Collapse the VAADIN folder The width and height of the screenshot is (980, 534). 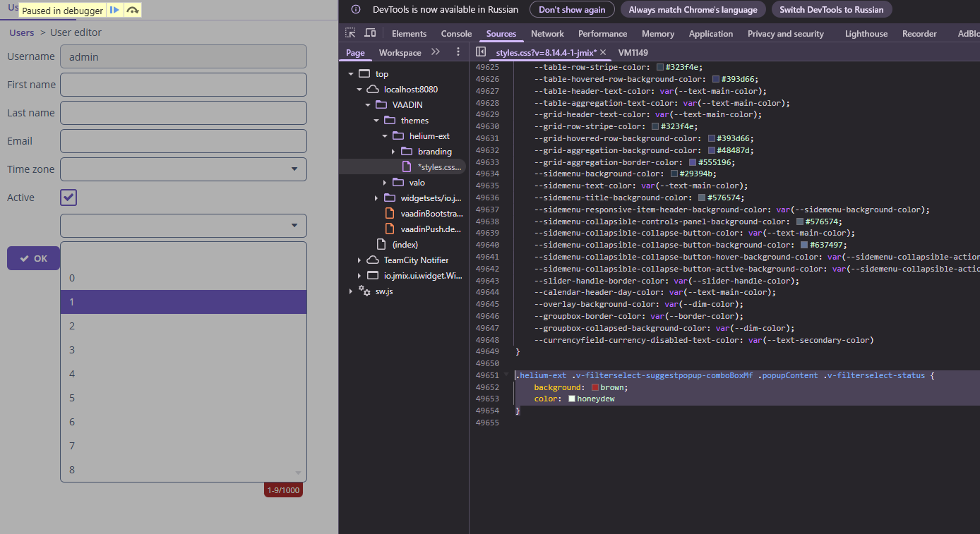click(x=368, y=105)
